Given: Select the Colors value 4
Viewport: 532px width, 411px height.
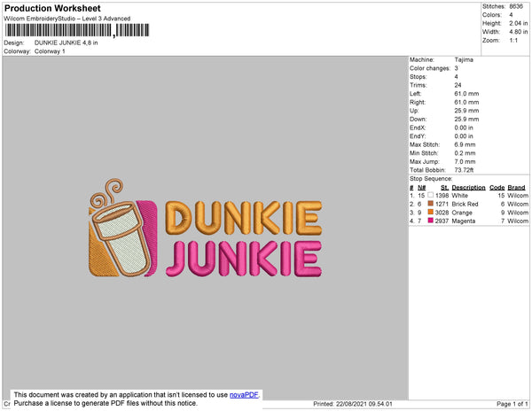Looking at the screenshot, I should (511, 15).
